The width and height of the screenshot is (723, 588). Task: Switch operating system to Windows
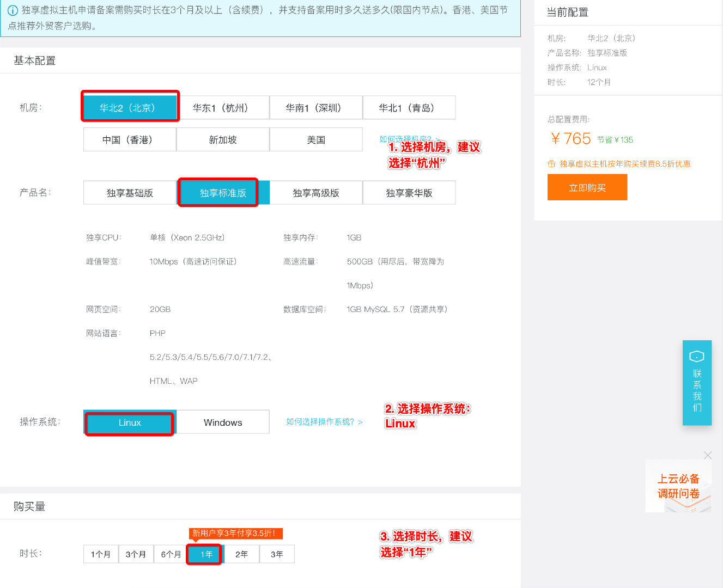(222, 422)
